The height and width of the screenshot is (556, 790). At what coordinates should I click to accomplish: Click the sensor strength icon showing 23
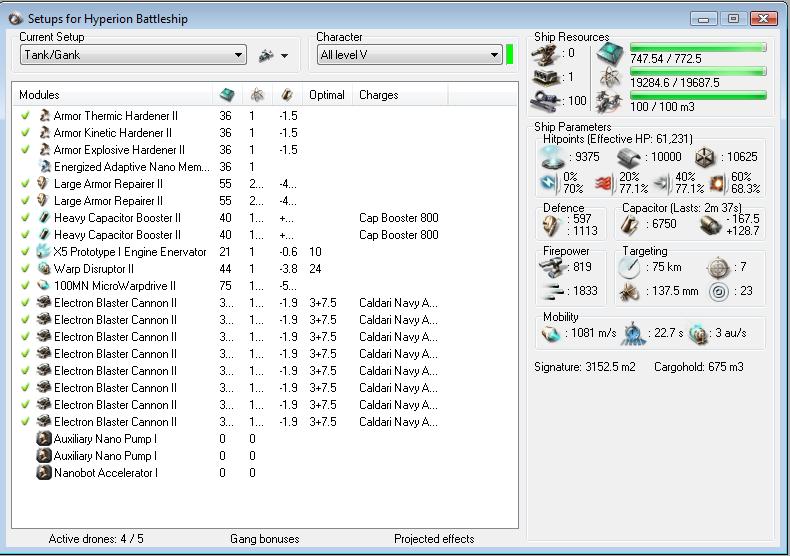[718, 292]
